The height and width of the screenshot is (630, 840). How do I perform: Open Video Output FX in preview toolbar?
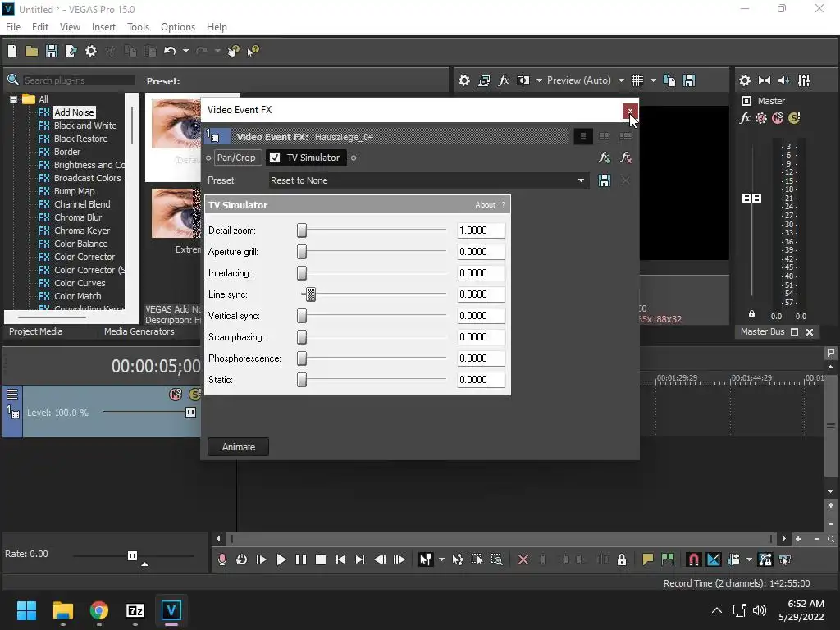coord(503,80)
